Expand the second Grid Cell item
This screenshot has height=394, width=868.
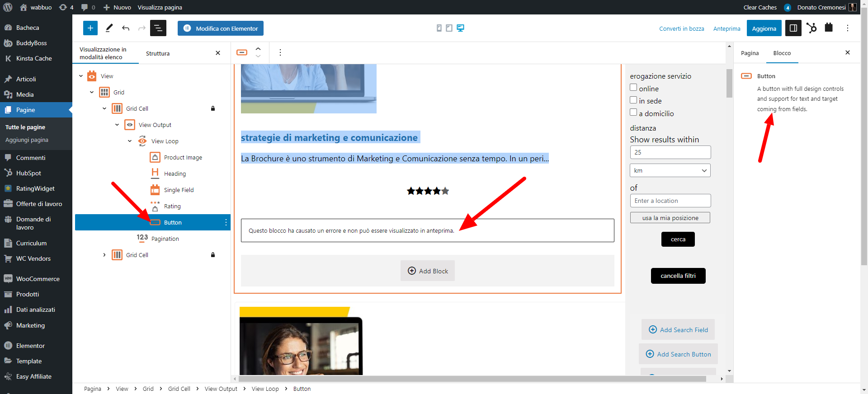pos(104,255)
